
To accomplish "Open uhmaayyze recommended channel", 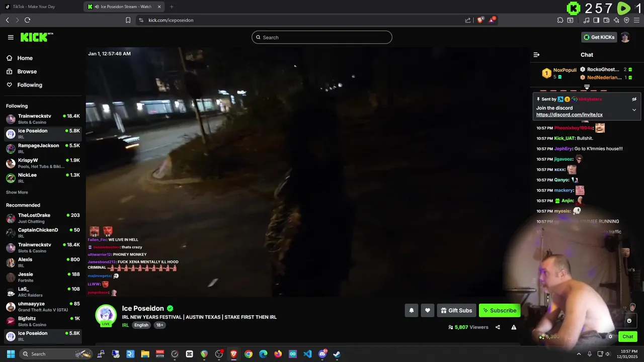I will coord(43,307).
